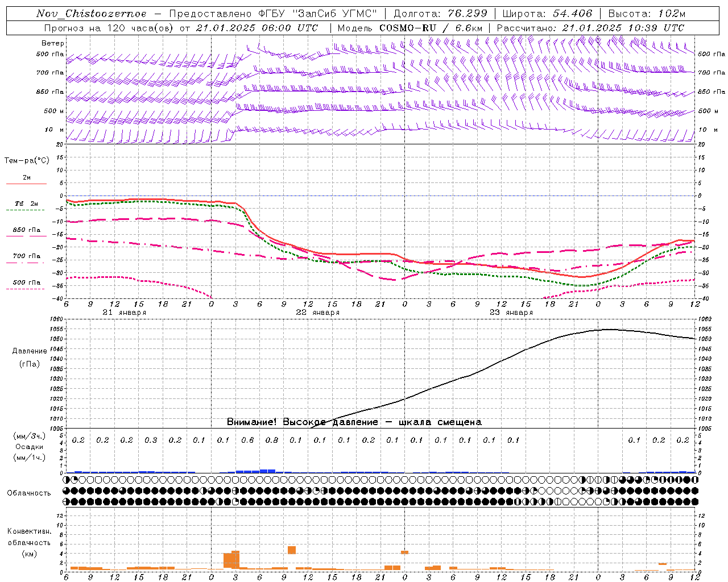Select the Осадки precipitation label
Image resolution: width=728 pixels, height=582 pixels.
click(x=30, y=447)
